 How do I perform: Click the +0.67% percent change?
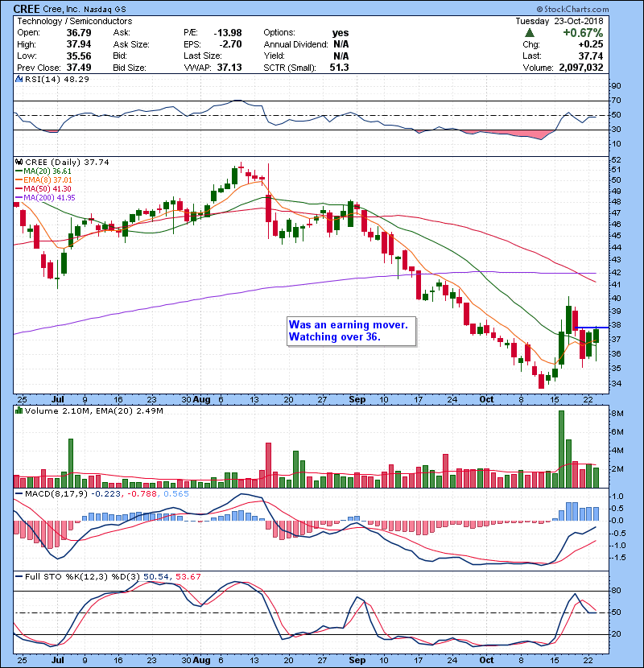tap(583, 33)
